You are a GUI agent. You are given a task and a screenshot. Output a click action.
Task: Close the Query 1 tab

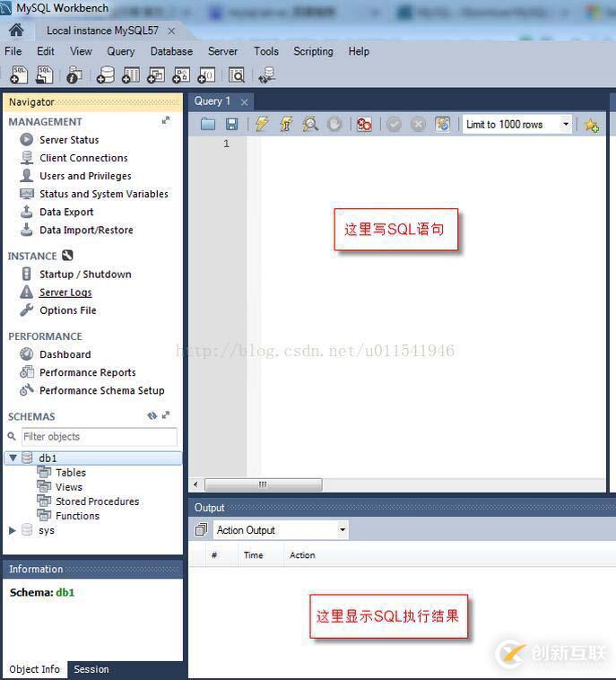(x=245, y=102)
